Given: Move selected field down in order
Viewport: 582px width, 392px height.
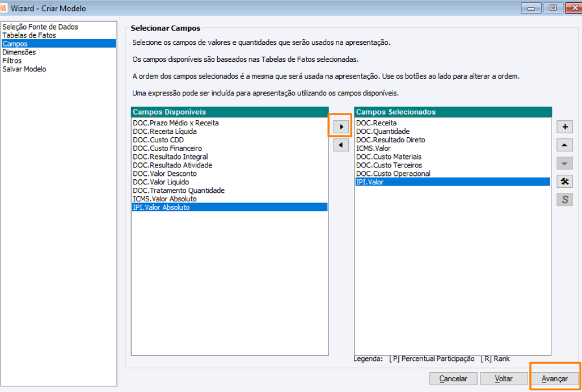Looking at the screenshot, I should point(564,163).
